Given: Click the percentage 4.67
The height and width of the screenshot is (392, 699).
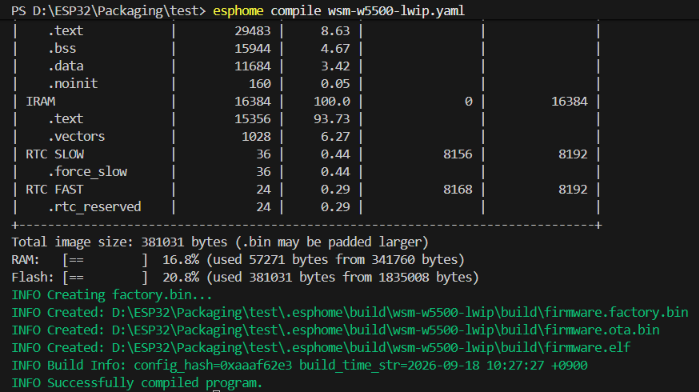Looking at the screenshot, I should click(335, 48).
